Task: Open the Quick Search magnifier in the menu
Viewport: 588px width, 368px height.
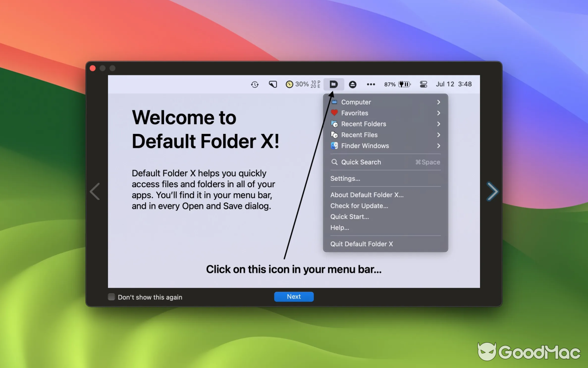Action: (334, 162)
